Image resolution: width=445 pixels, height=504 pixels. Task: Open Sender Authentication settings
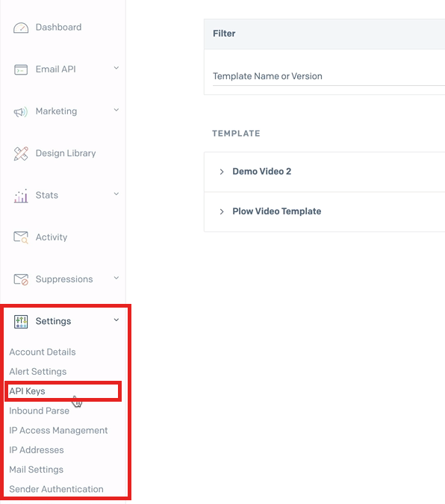56,489
